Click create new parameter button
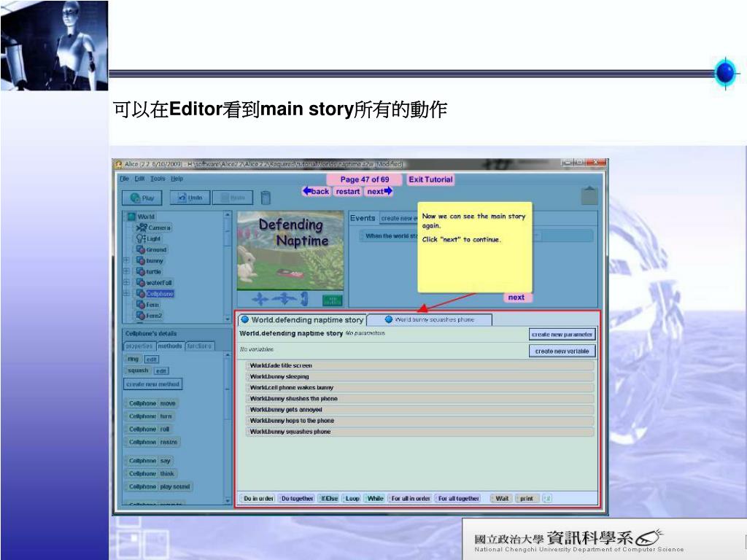This screenshot has width=747, height=560. pyautogui.click(x=562, y=335)
